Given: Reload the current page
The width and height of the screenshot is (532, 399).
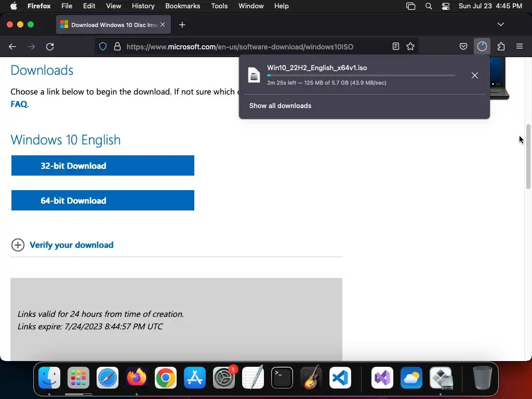Looking at the screenshot, I should (50, 46).
